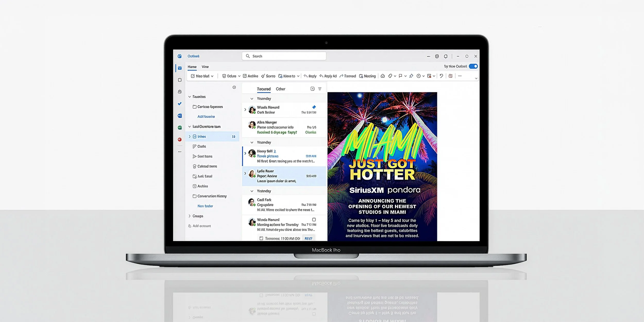
Task: Click the filter lines icon above message list
Action: click(320, 89)
